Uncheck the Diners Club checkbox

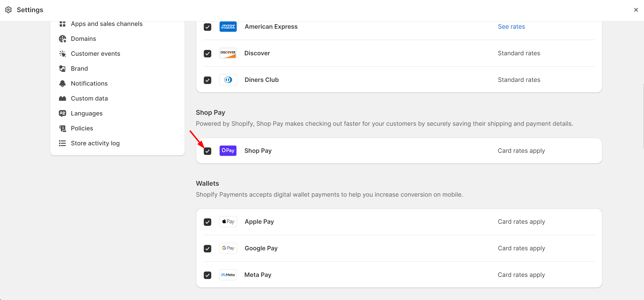pyautogui.click(x=208, y=80)
